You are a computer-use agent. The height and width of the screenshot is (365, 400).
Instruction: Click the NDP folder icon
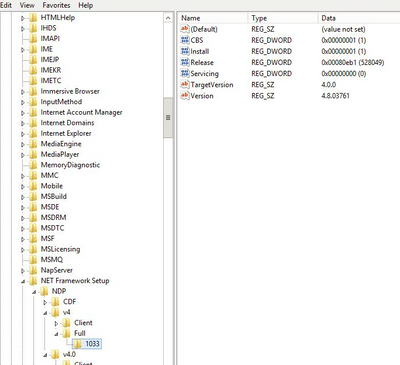pos(44,291)
